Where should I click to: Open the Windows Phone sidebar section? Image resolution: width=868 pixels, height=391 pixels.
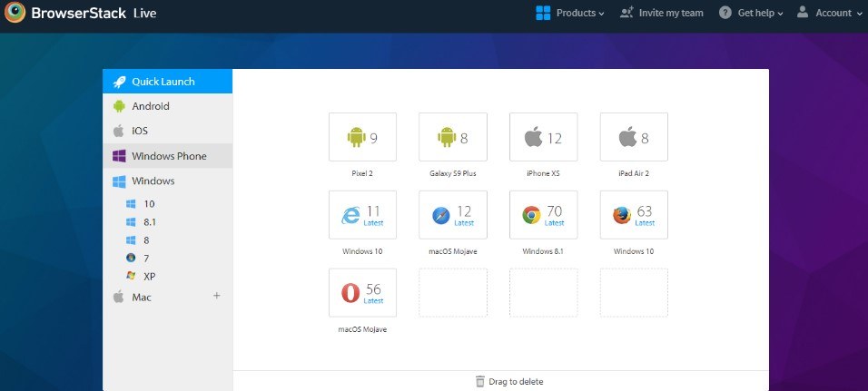tap(168, 156)
